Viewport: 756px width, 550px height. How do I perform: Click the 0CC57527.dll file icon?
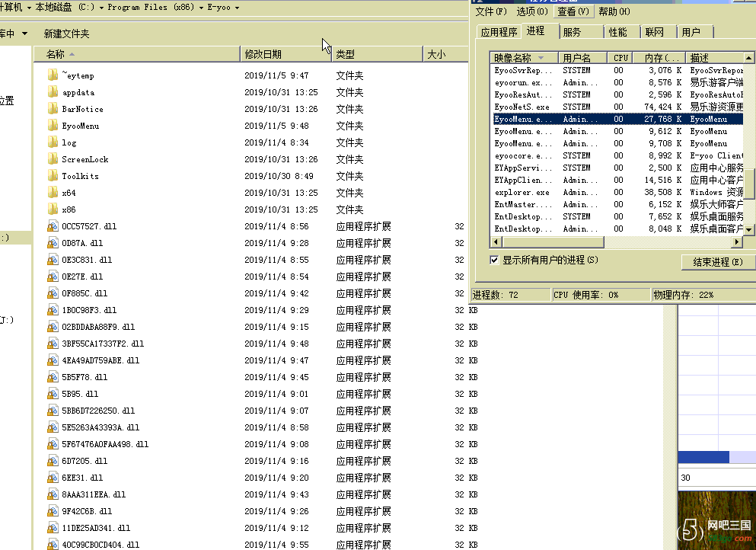(x=53, y=226)
